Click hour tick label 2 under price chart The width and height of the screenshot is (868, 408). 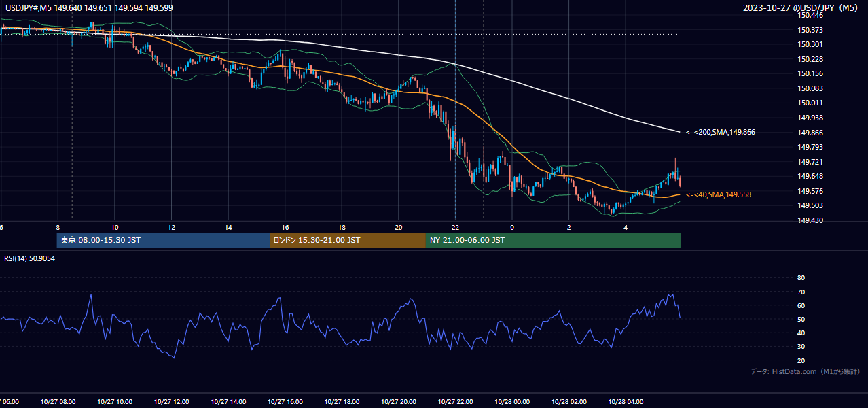click(569, 227)
